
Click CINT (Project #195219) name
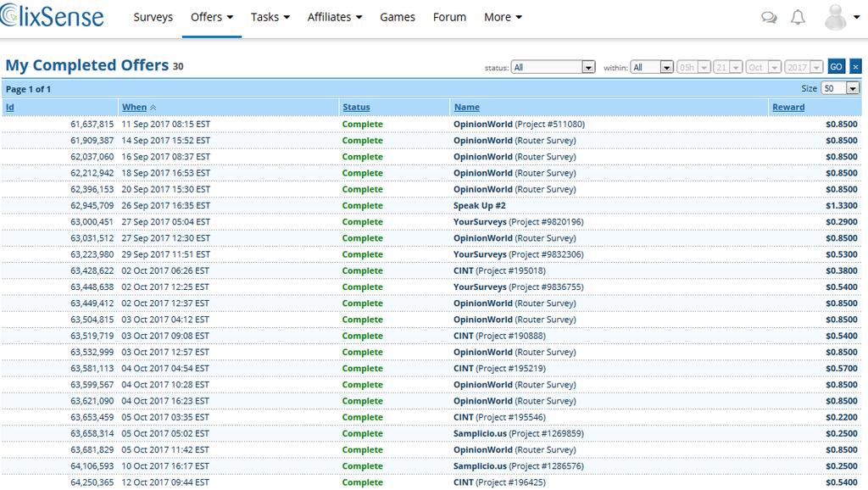click(x=499, y=369)
